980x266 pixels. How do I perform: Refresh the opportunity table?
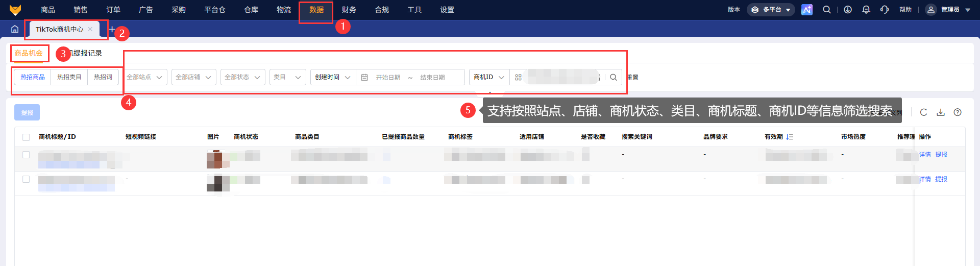click(x=923, y=112)
